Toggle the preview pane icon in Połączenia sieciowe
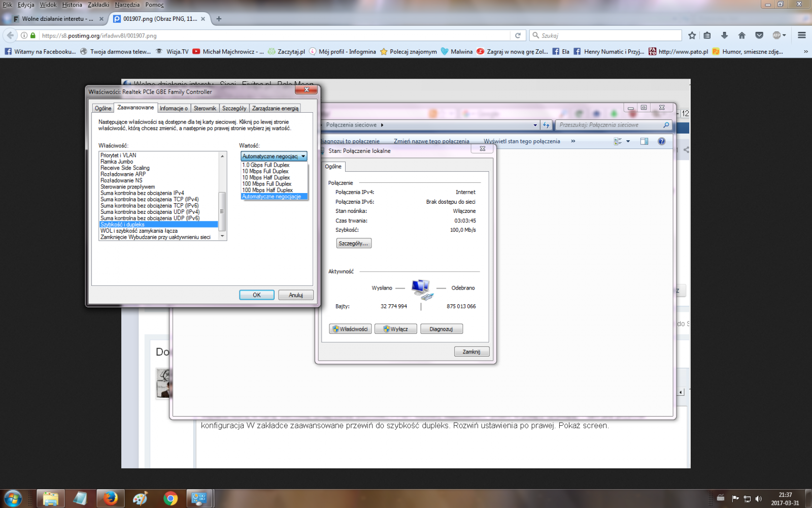 click(644, 141)
